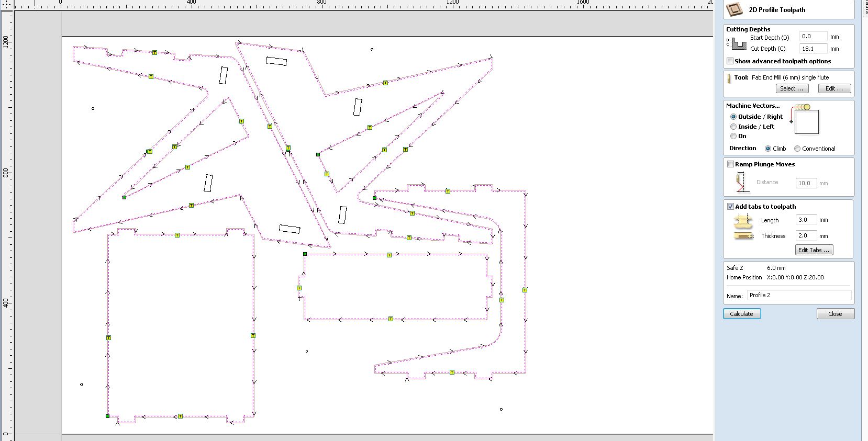Viewport: 868px width, 441px height.
Task: Click the Cut Depth (C) input field
Action: coord(813,49)
